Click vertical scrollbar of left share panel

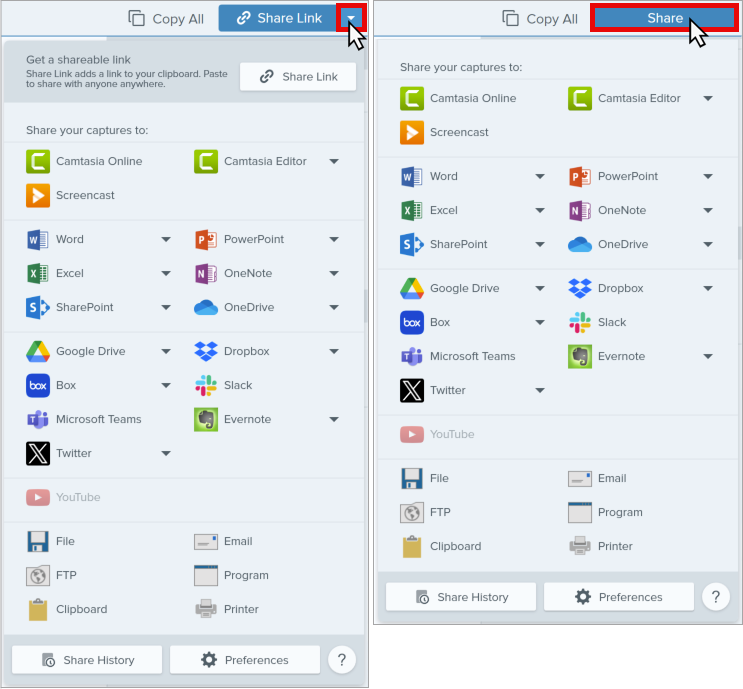[x=365, y=306]
